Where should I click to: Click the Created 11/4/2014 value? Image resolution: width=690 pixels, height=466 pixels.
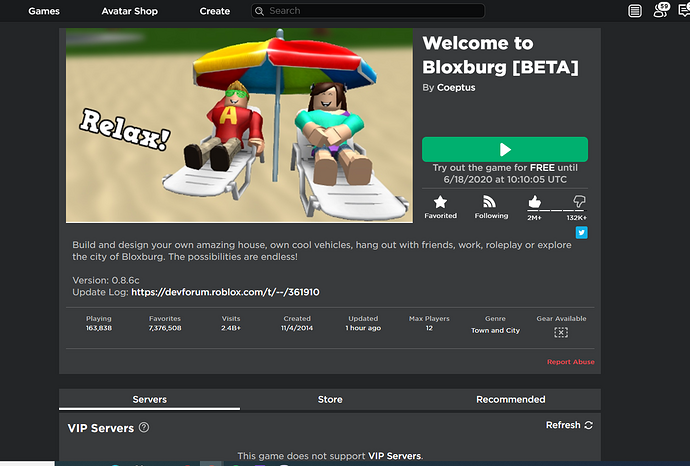[297, 328]
